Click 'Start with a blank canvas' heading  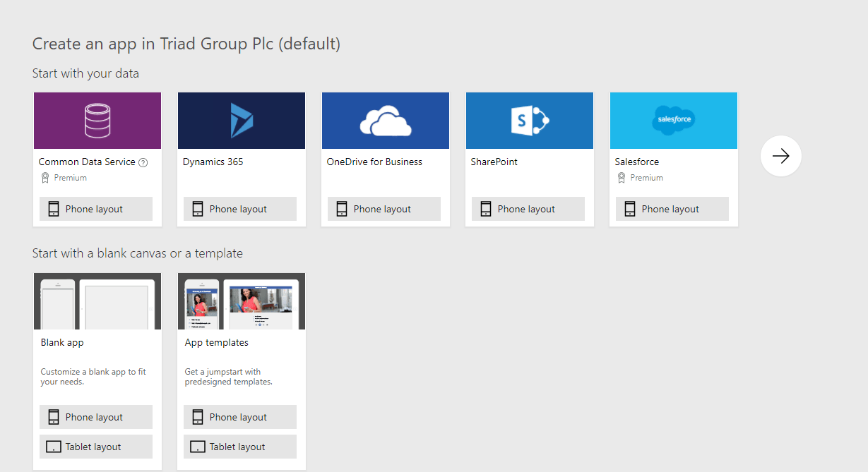[x=138, y=253]
